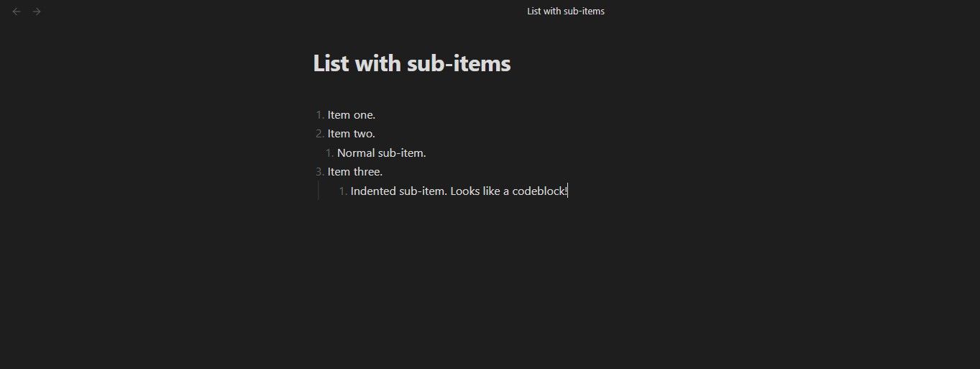The image size is (980, 369).
Task: Click number marker "3." before Item three
Action: point(320,172)
